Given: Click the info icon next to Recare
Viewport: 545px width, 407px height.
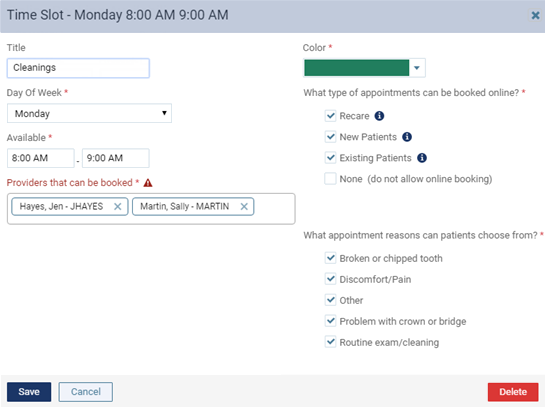Looking at the screenshot, I should coord(379,116).
